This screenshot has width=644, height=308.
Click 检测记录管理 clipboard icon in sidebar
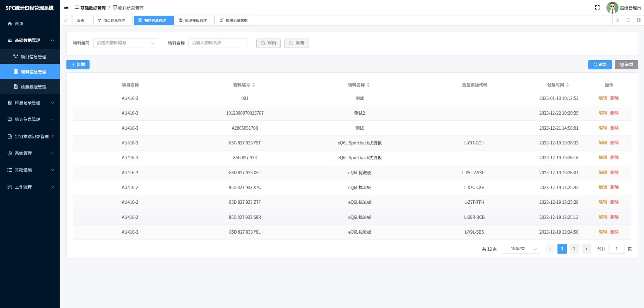[10, 103]
